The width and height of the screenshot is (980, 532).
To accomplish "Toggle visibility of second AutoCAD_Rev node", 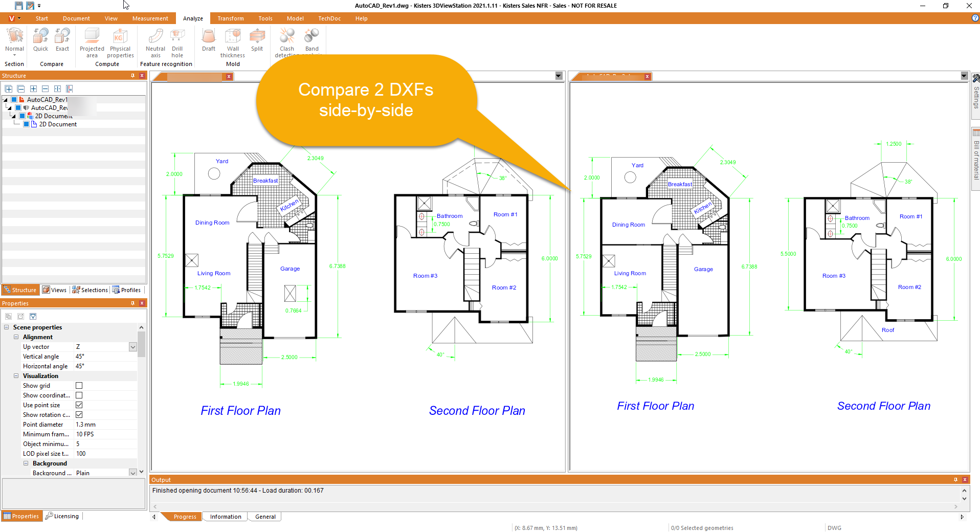I will tap(18, 107).
